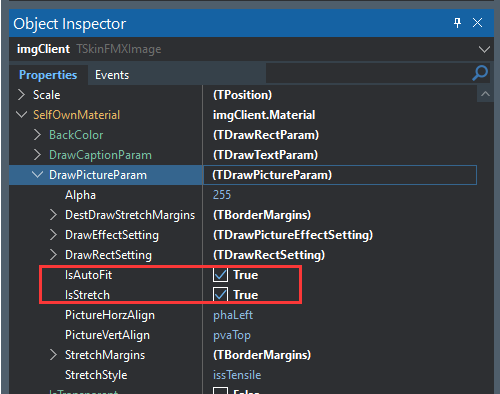Toggle the IsStretch checkbox
The height and width of the screenshot is (394, 500).
coord(220,295)
